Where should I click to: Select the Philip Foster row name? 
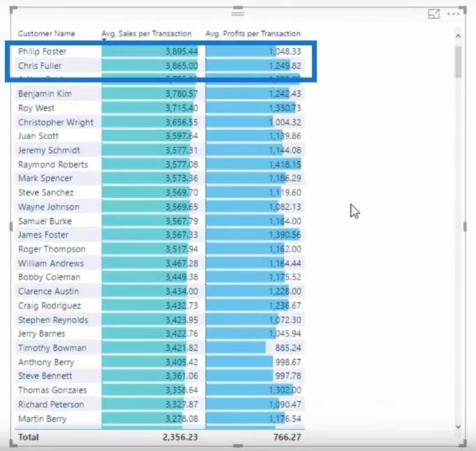(42, 52)
